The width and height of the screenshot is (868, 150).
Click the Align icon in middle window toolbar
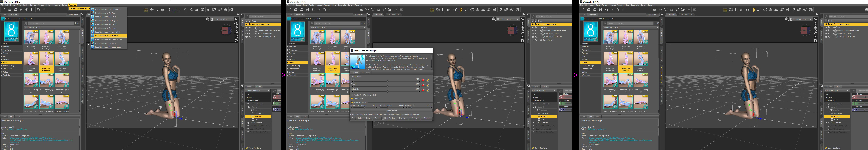point(401,10)
